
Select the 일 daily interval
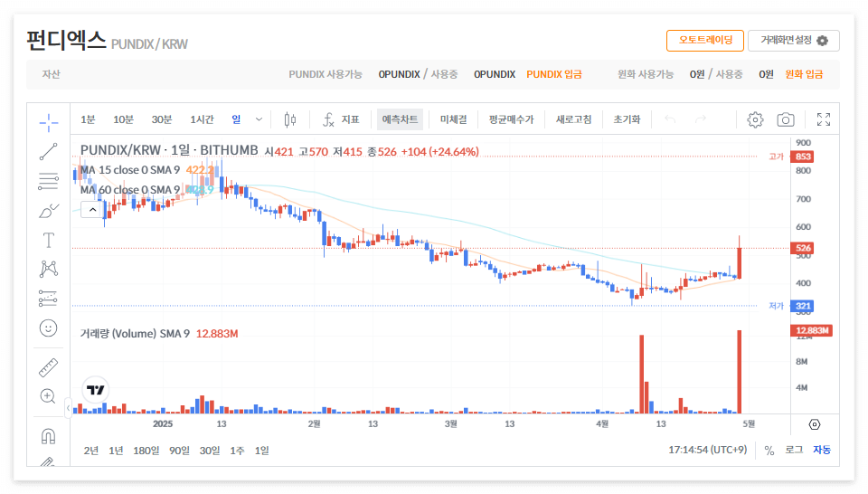click(x=236, y=119)
